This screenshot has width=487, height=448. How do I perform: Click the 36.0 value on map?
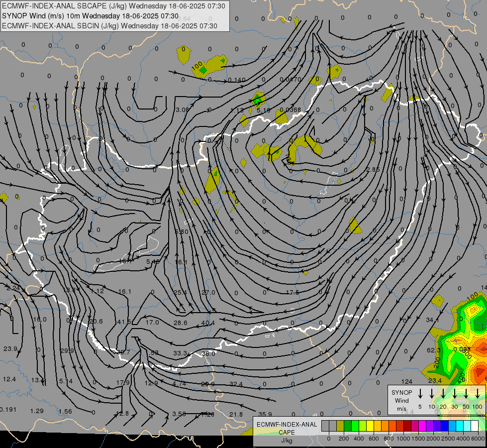tap(208, 354)
